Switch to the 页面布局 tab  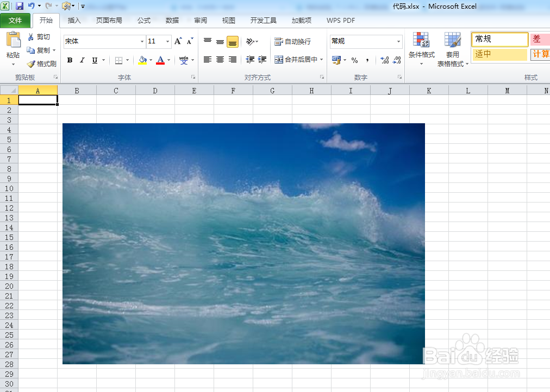click(109, 20)
